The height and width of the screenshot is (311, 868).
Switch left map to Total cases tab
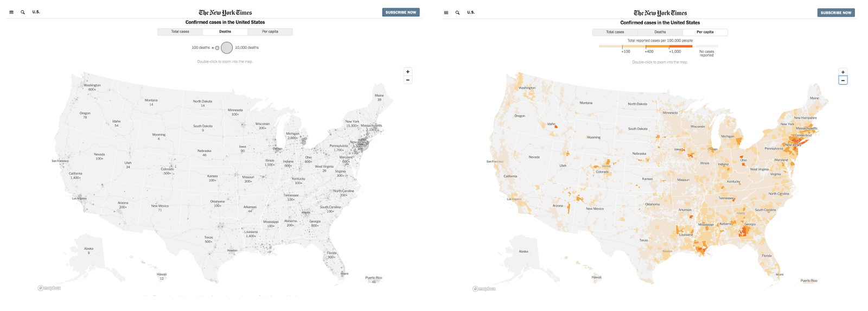180,31
